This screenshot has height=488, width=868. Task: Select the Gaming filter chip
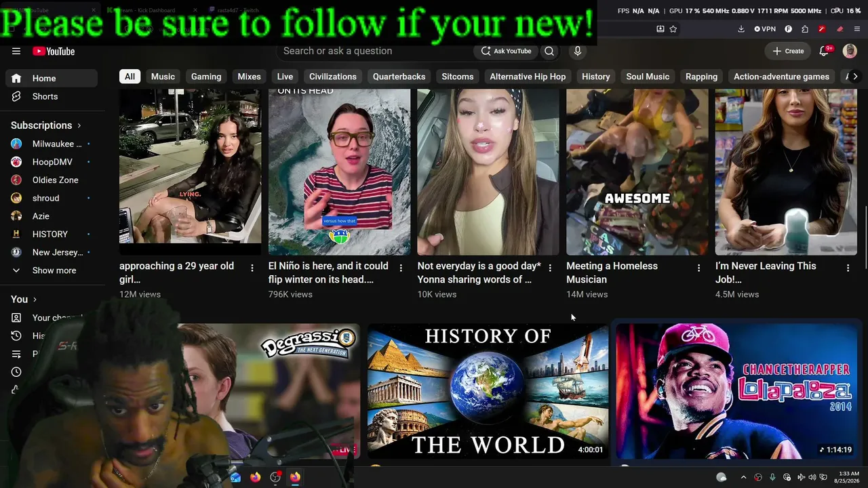[206, 77]
